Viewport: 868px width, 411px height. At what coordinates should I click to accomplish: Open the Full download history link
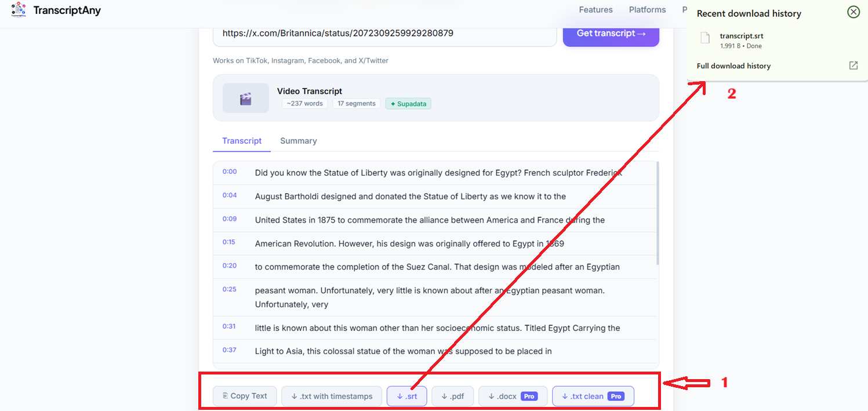coord(733,66)
